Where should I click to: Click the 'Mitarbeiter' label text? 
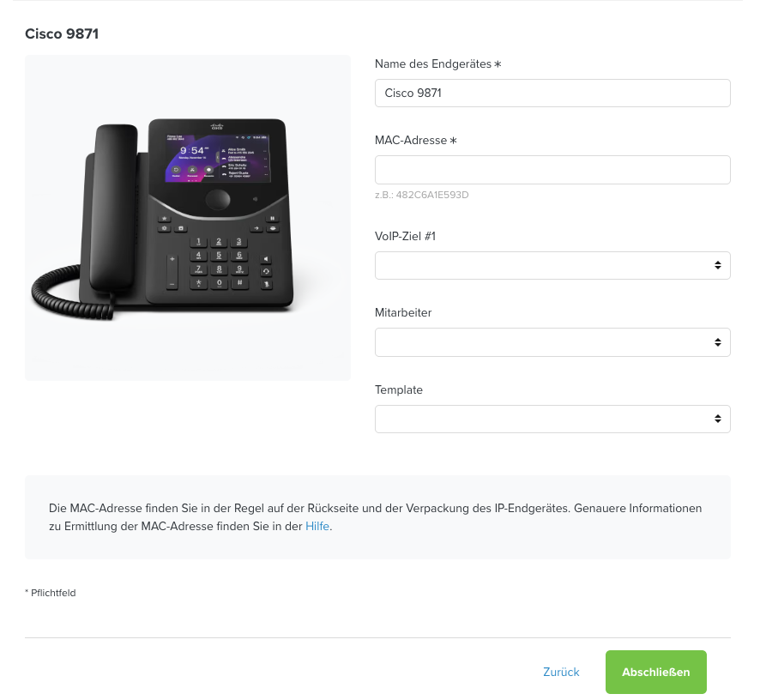point(403,312)
